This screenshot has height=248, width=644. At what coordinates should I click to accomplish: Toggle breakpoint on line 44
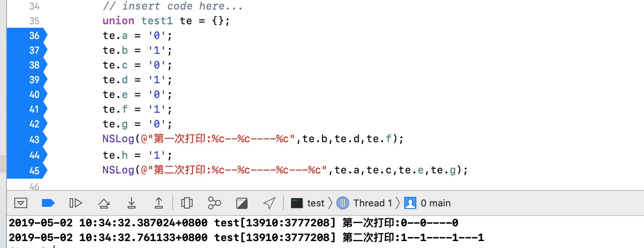tap(27, 155)
